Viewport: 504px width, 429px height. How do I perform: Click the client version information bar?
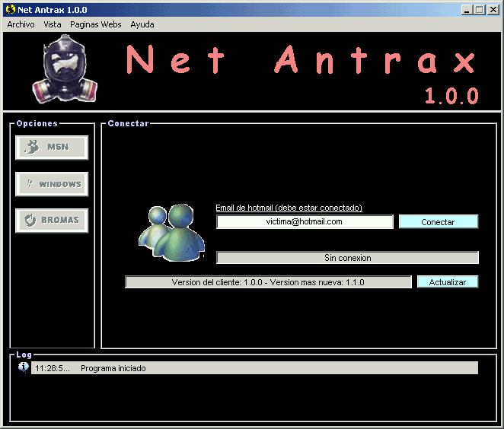[268, 282]
